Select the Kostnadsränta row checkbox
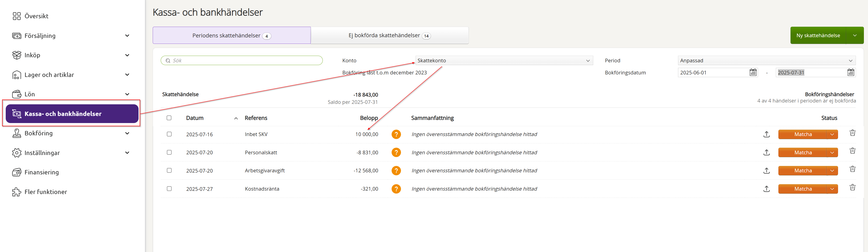This screenshot has height=252, width=868. coord(169,189)
